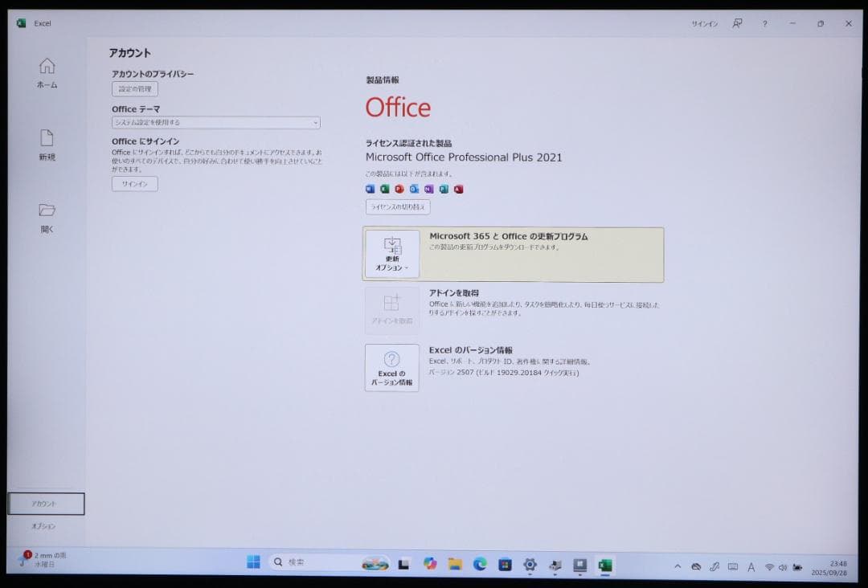Open the ホーム (Home) sidebar page
This screenshot has height=588, width=868.
point(47,72)
